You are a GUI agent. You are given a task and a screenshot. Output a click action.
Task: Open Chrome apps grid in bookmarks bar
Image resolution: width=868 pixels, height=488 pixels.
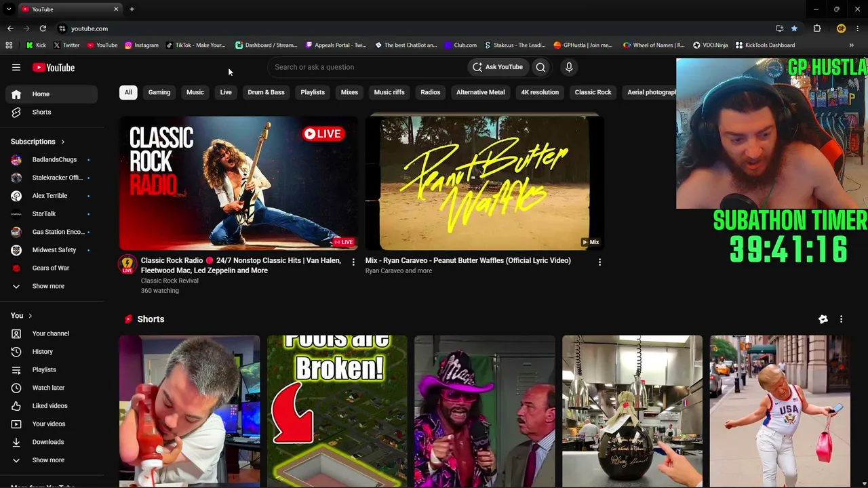click(x=9, y=45)
